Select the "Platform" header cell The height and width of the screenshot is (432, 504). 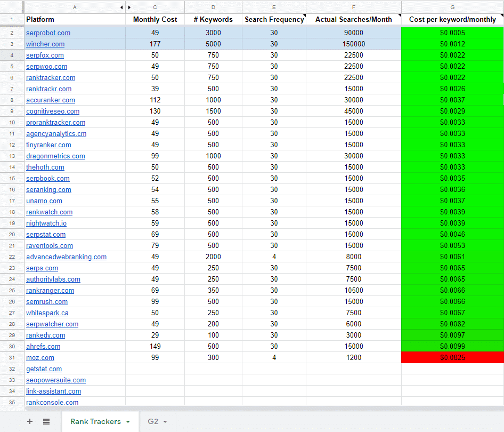pos(75,20)
